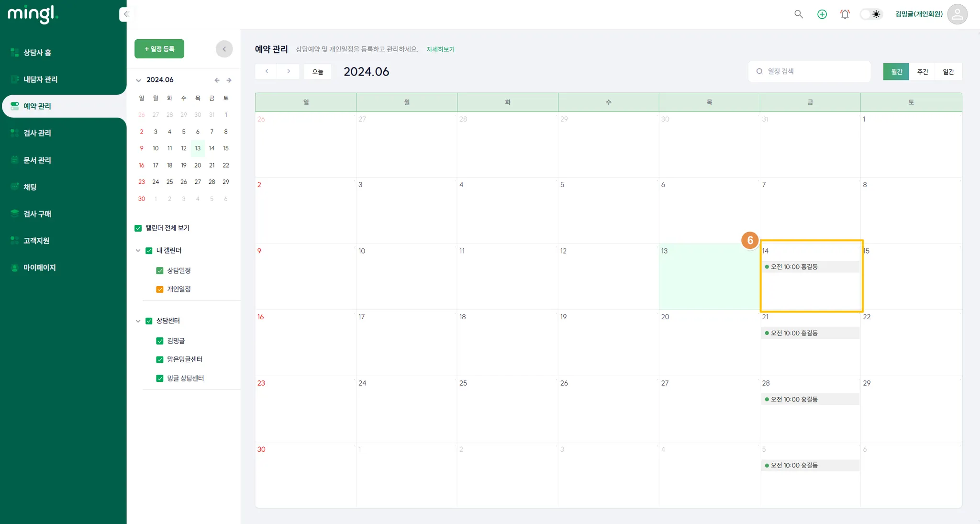Screen dimensions: 980x524
Task: Collapse the 상담센터 section chevron
Action: tap(138, 321)
